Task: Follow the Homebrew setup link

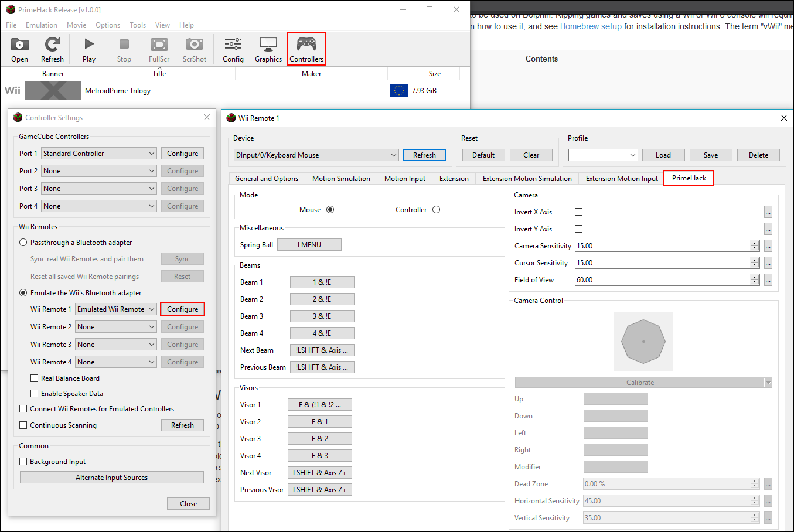Action: click(591, 26)
